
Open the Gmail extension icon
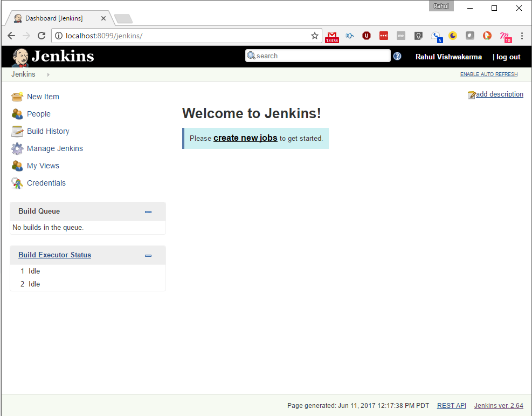click(332, 36)
